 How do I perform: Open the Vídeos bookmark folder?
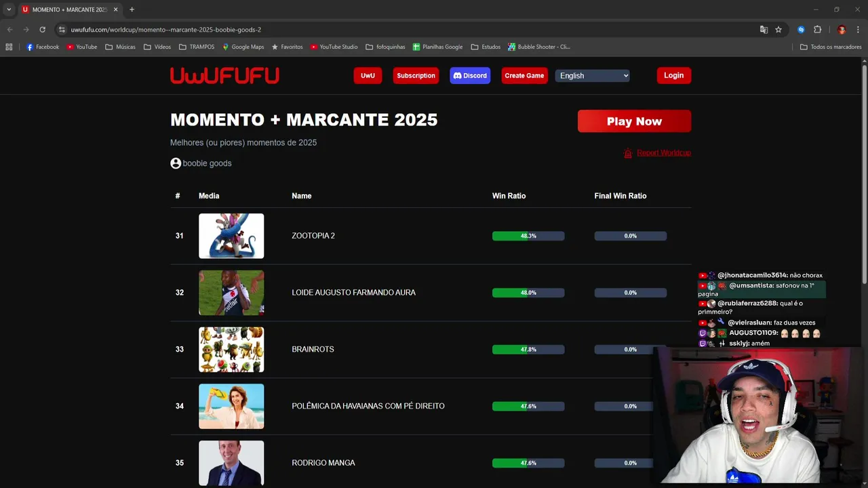coord(157,47)
